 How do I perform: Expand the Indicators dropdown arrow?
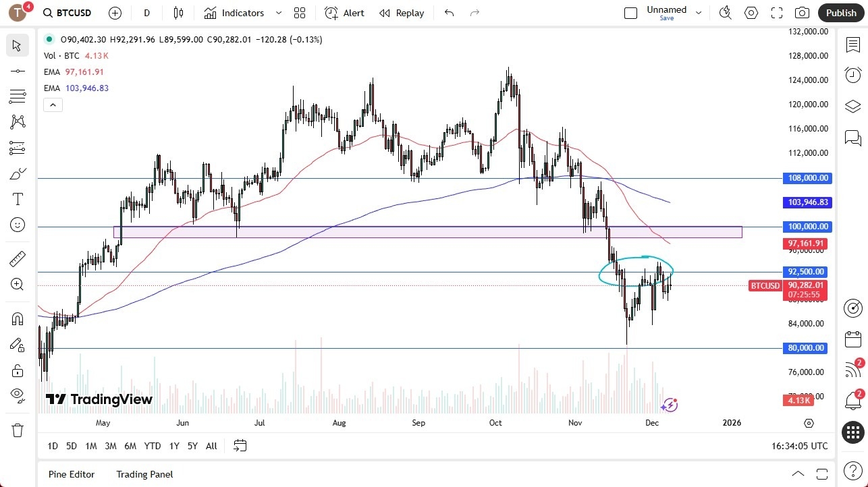click(x=278, y=13)
